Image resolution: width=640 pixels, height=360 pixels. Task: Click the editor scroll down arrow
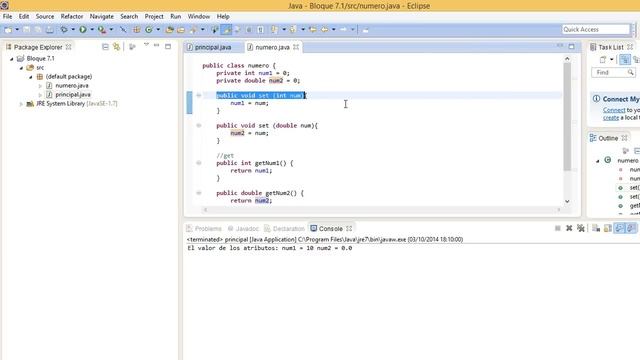(567, 201)
